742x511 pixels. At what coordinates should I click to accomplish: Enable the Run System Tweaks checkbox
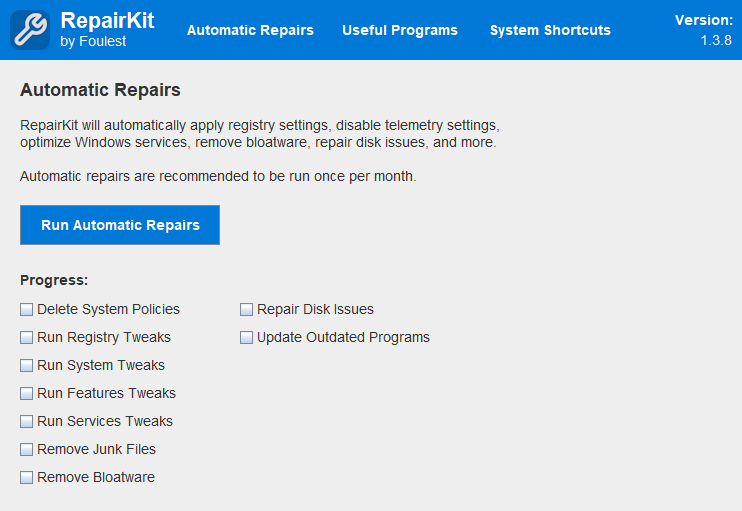(x=26, y=365)
